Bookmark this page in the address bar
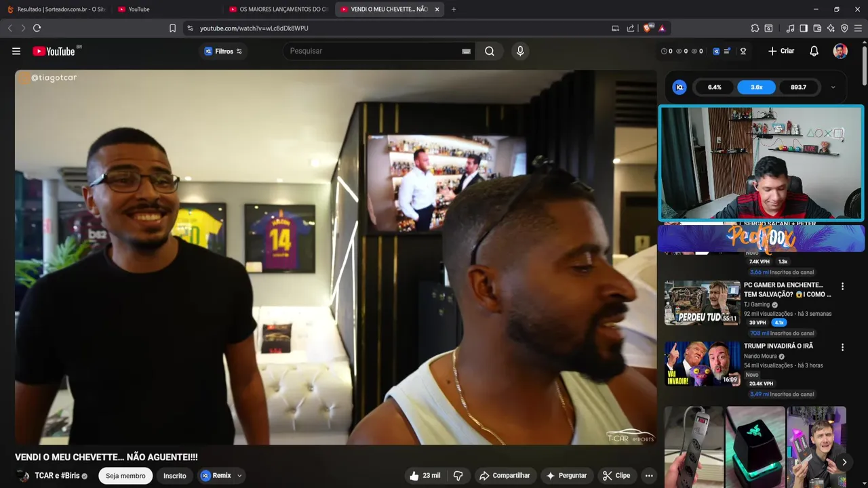868x488 pixels. coord(172,28)
